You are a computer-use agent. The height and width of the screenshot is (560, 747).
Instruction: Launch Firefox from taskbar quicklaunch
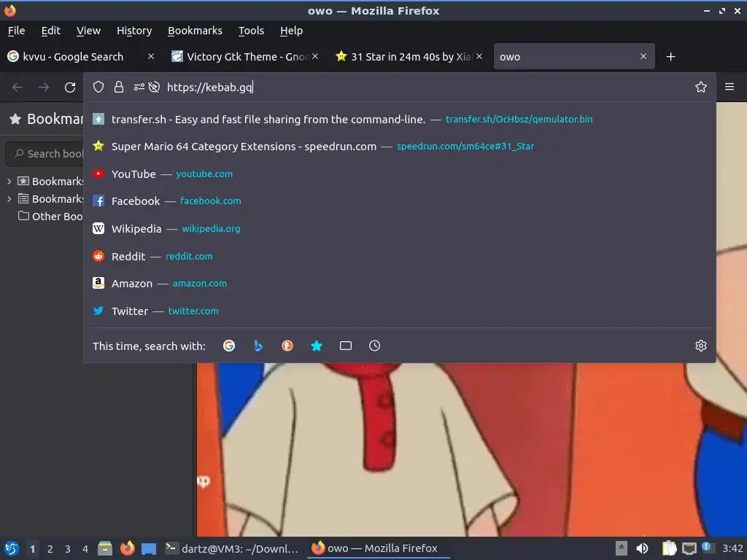(127, 548)
